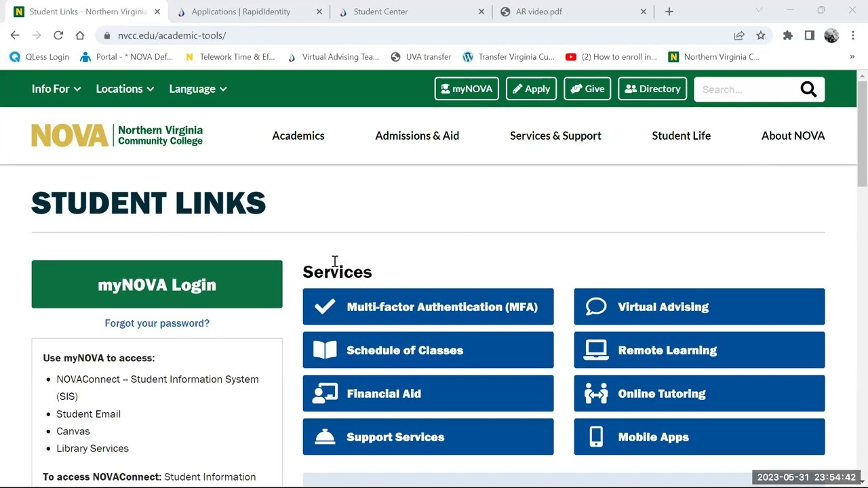Open Schedule of Classes
Viewport: 868px width, 488px height.
pyautogui.click(x=428, y=350)
